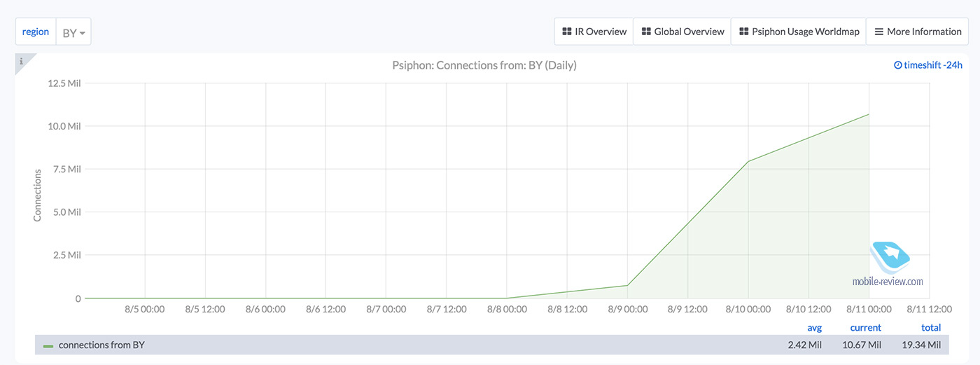The width and height of the screenshot is (980, 365).
Task: Sort legend by avg column
Action: (814, 327)
